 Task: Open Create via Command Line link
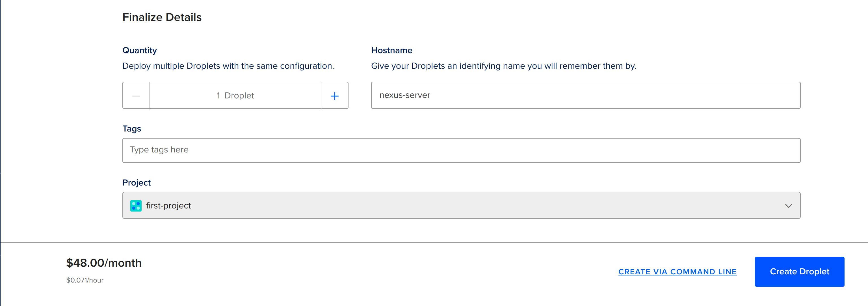pyautogui.click(x=677, y=271)
